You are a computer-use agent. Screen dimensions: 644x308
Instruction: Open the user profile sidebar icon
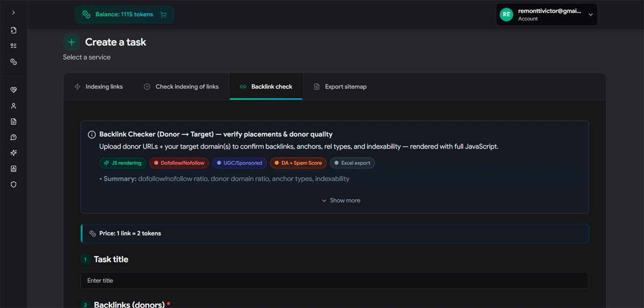13,106
